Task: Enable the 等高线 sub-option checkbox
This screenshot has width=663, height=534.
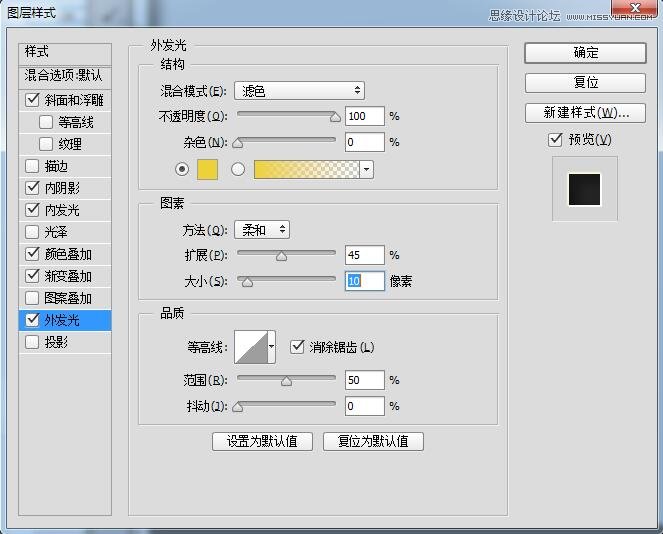Action: tap(46, 122)
